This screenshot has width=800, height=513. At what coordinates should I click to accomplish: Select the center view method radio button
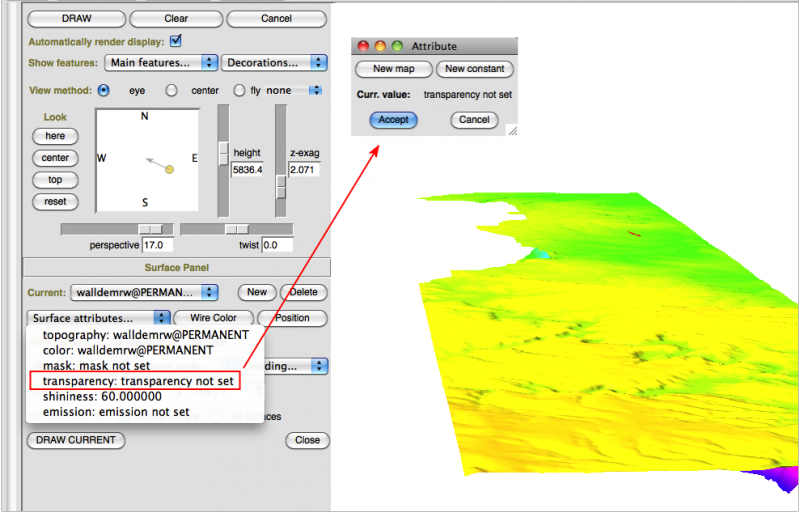[x=171, y=90]
